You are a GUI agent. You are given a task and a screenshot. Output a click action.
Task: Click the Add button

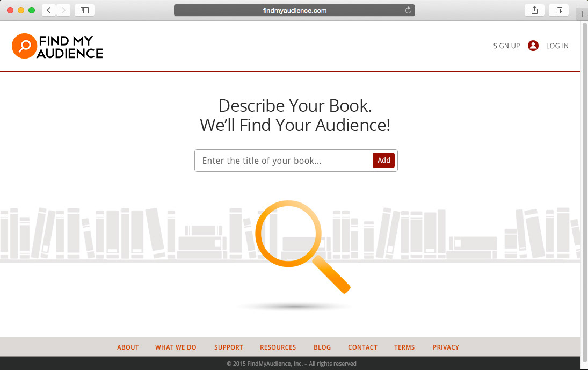coord(383,161)
